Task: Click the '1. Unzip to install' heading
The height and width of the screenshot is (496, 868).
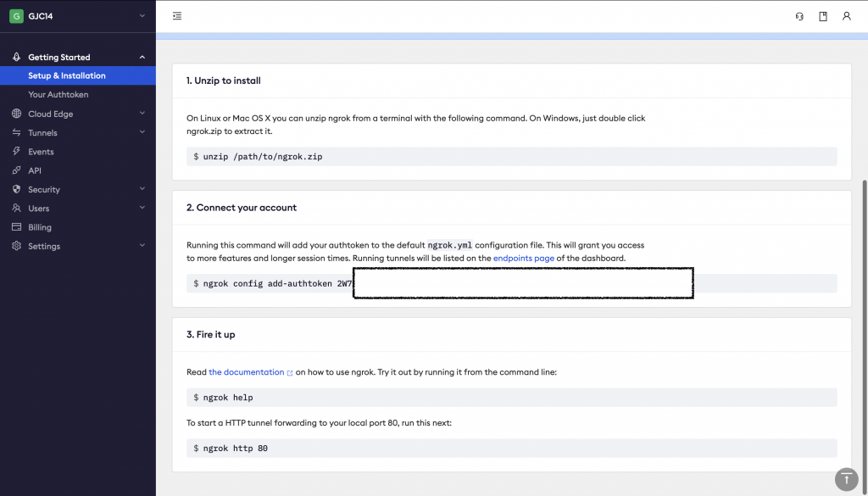Action: click(x=224, y=81)
